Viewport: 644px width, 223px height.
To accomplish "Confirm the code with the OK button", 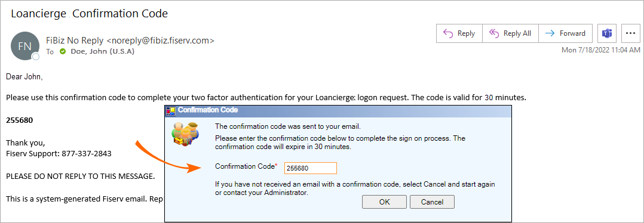I will coord(385,202).
